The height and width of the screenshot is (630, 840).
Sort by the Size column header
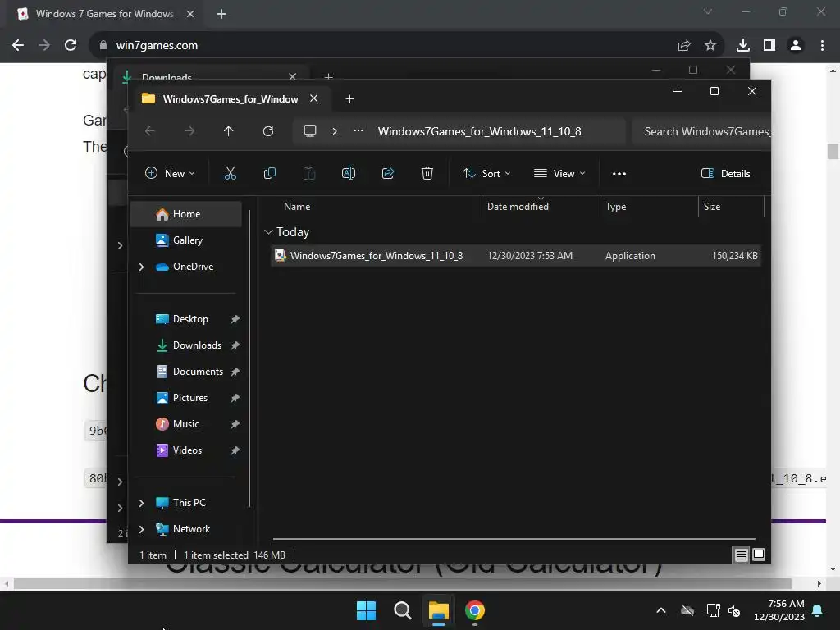(712, 207)
